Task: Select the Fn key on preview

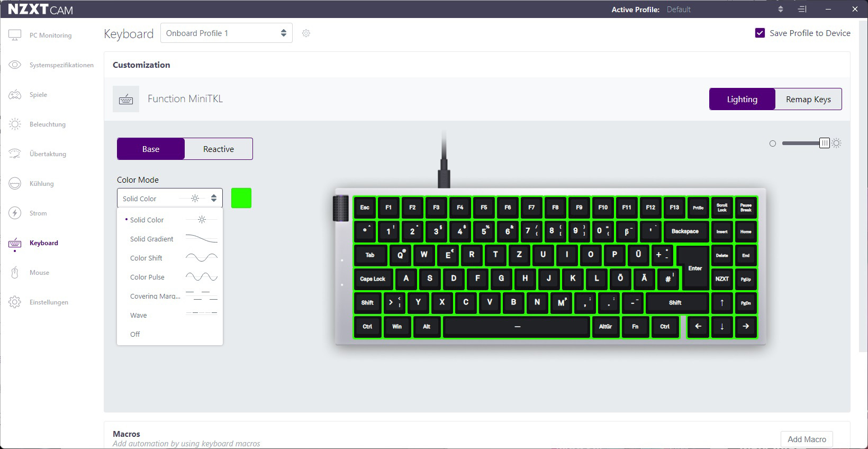Action: [635, 326]
